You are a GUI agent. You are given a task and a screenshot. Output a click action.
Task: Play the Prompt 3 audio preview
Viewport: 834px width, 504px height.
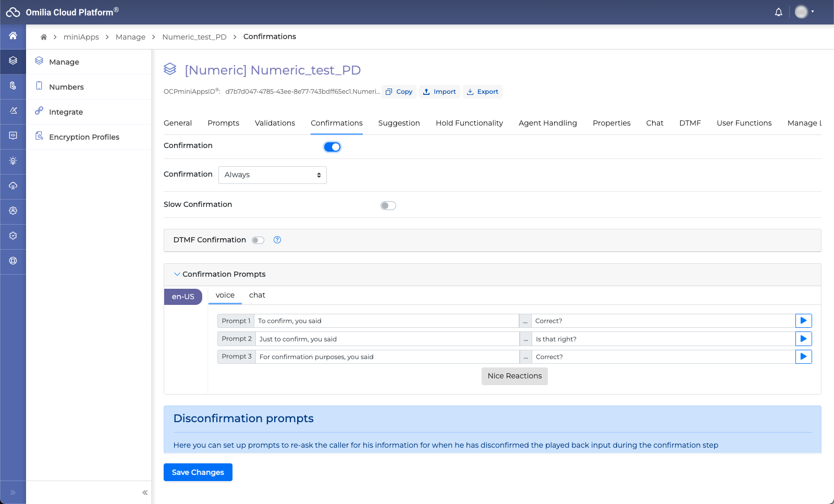click(x=803, y=357)
